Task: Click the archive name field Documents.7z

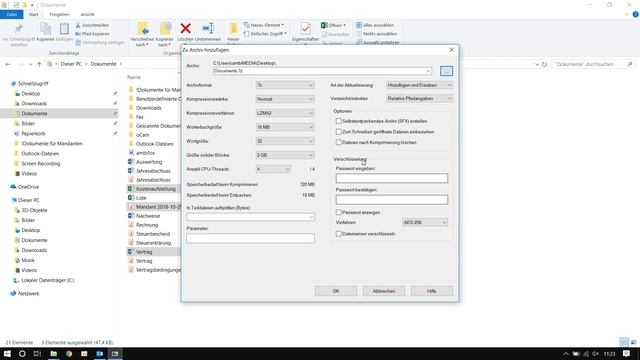Action: pyautogui.click(x=322, y=71)
